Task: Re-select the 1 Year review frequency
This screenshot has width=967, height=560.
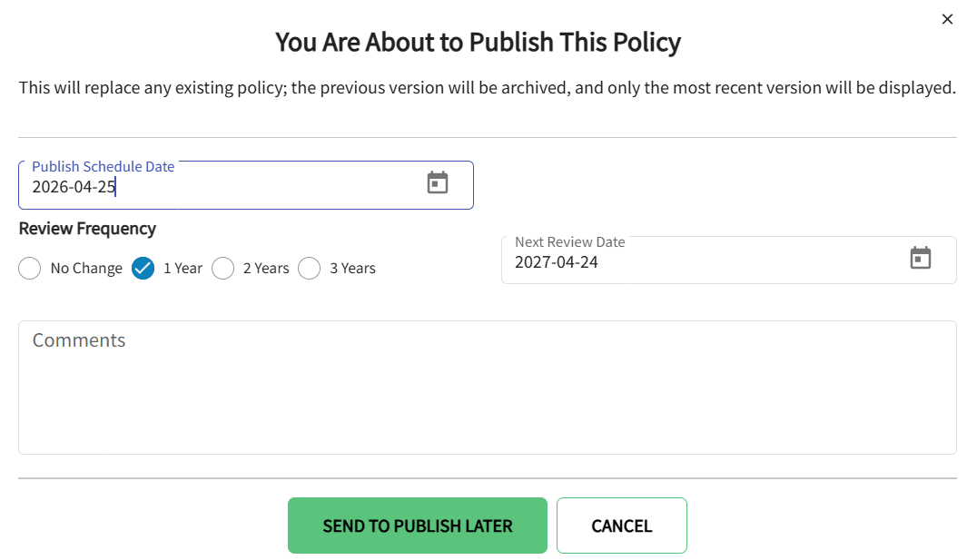Action: click(x=143, y=268)
